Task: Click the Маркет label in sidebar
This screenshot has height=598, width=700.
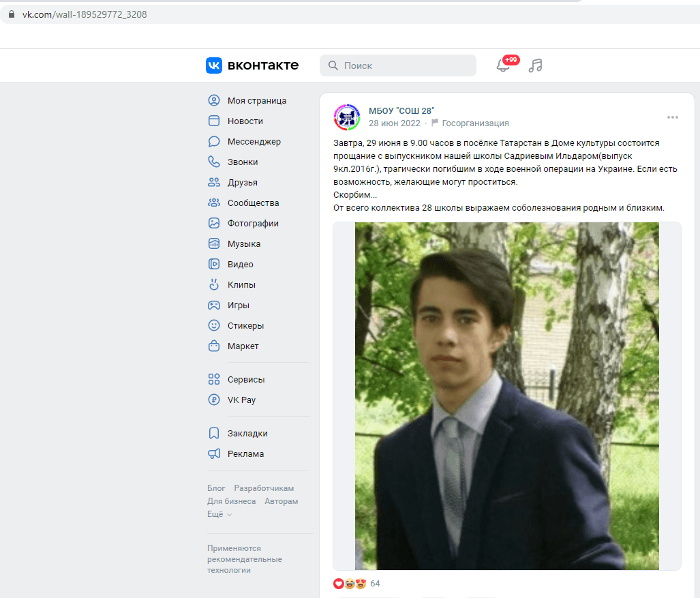Action: 243,346
